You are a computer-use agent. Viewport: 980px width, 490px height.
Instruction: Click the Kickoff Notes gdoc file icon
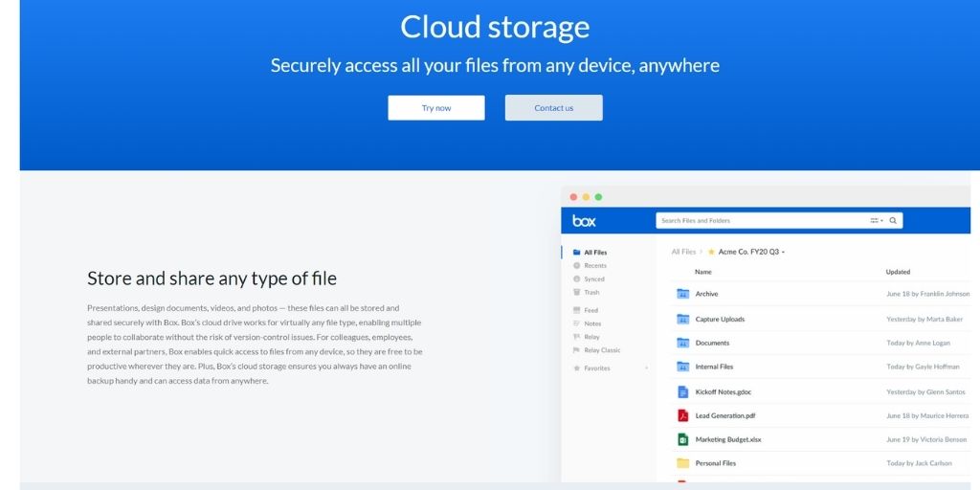(682, 391)
